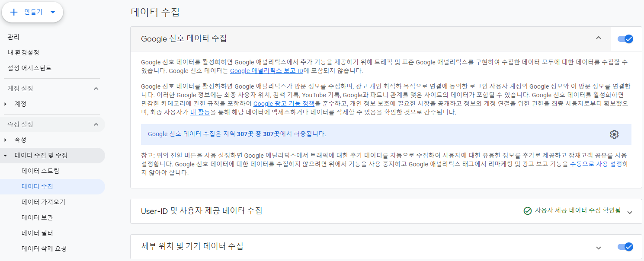The height and width of the screenshot is (261, 644).
Task: Click the 307곳 중 307곳 region notice text
Action: (x=237, y=134)
